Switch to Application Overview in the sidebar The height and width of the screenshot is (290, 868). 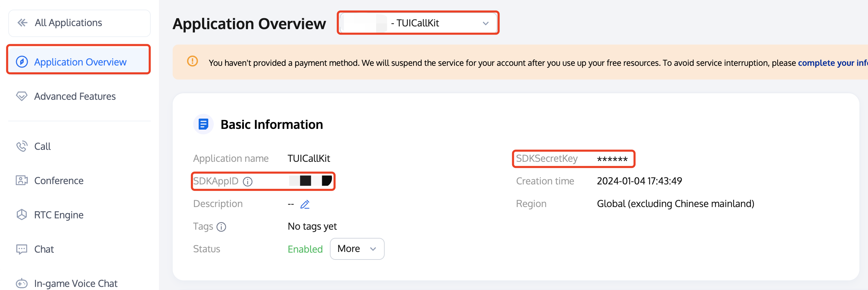pyautogui.click(x=80, y=62)
